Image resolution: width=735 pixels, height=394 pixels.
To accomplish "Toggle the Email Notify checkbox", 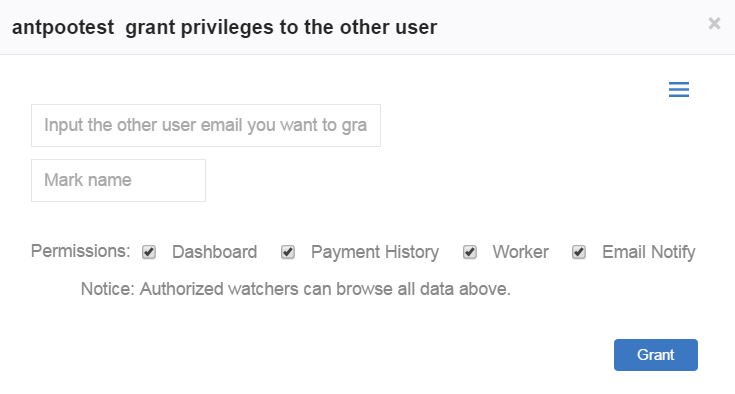I will 579,252.
